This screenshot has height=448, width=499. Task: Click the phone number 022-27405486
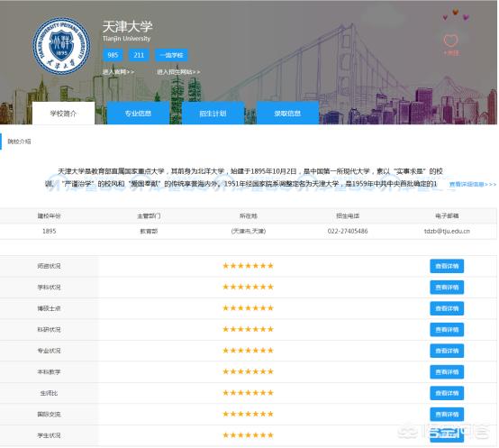348,231
